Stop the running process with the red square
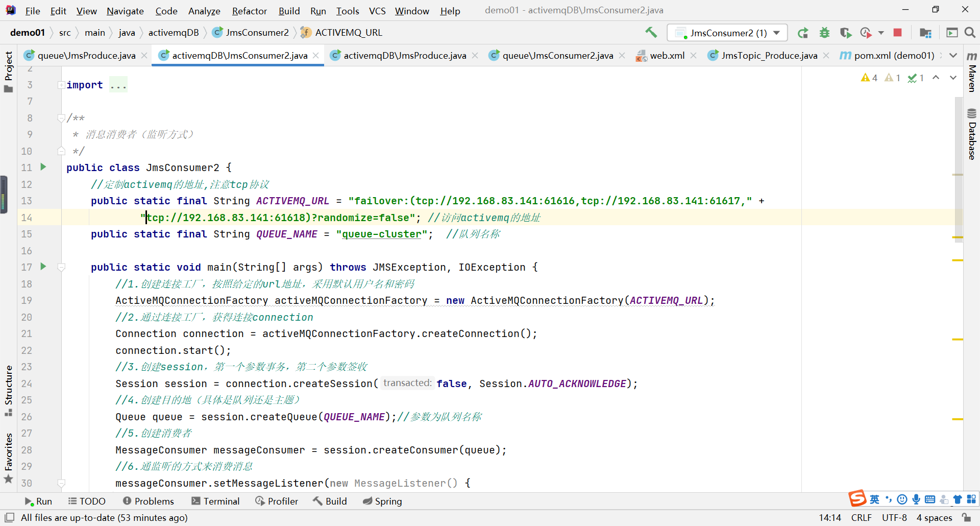 (897, 33)
